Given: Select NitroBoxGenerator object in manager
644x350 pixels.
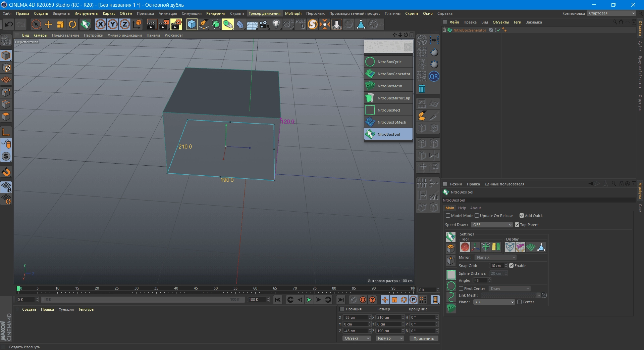Looking at the screenshot, I should [470, 30].
